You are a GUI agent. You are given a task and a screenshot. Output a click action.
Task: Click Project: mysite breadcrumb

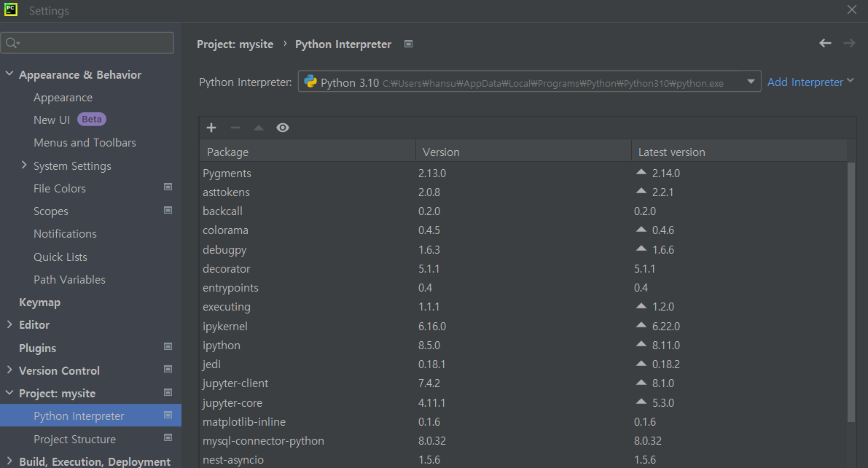click(x=235, y=44)
